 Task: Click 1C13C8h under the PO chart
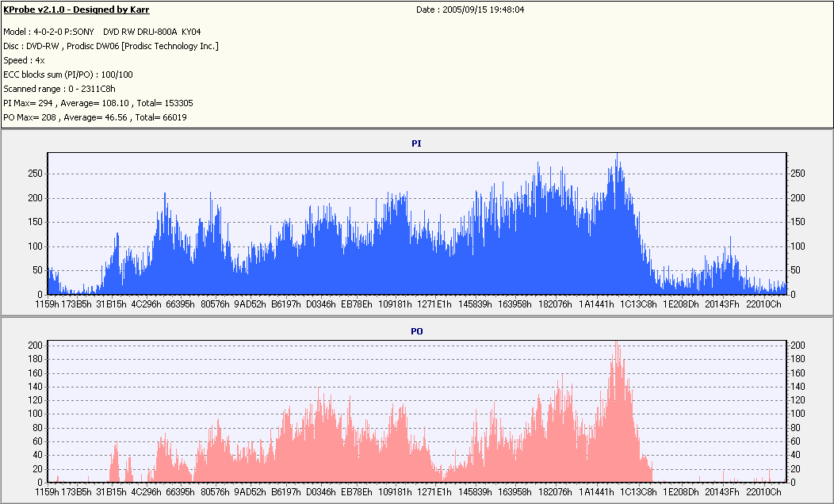click(x=638, y=492)
